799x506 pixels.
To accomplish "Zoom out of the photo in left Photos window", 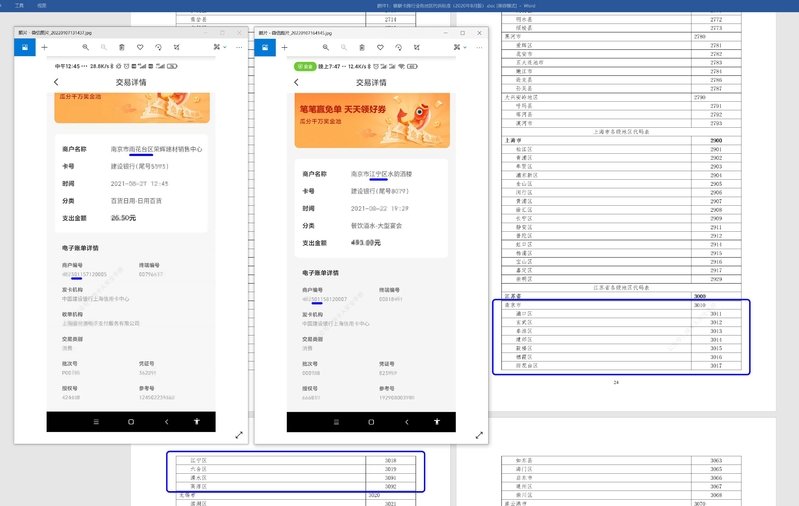I will [x=103, y=47].
